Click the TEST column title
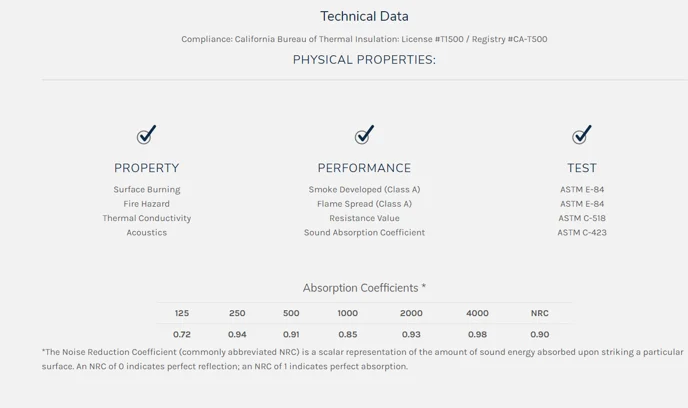688x408 pixels. pos(582,168)
